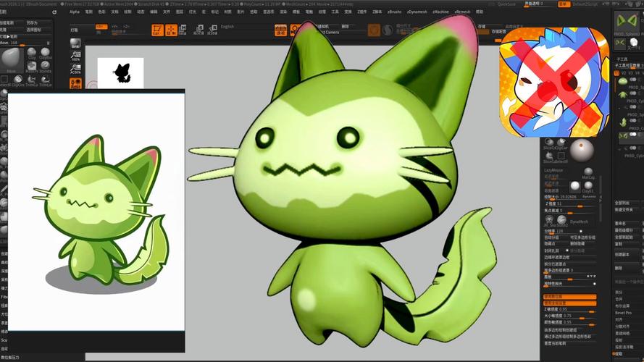
Task: Open the zRemesh menu
Action: [462, 12]
